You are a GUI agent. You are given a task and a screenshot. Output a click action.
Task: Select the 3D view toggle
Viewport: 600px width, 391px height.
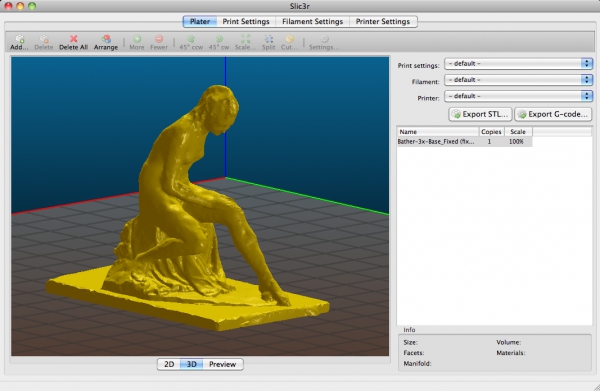(x=192, y=364)
